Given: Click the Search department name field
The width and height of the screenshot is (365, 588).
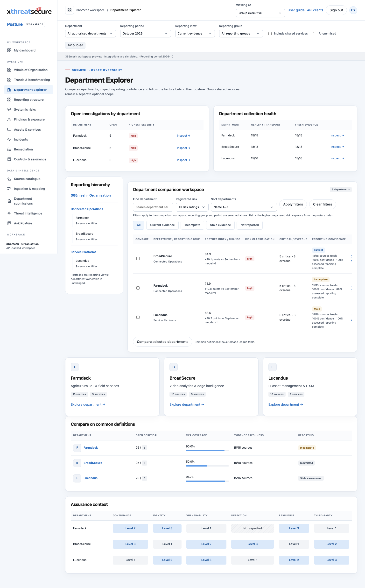Looking at the screenshot, I should point(153,207).
